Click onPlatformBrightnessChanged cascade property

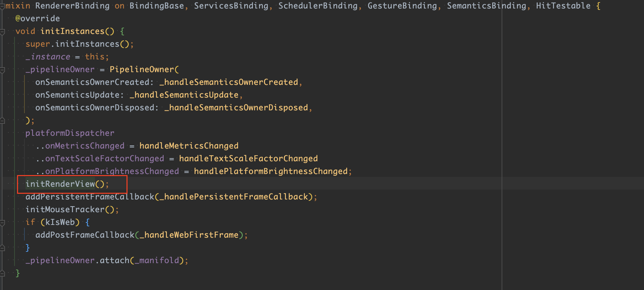112,171
